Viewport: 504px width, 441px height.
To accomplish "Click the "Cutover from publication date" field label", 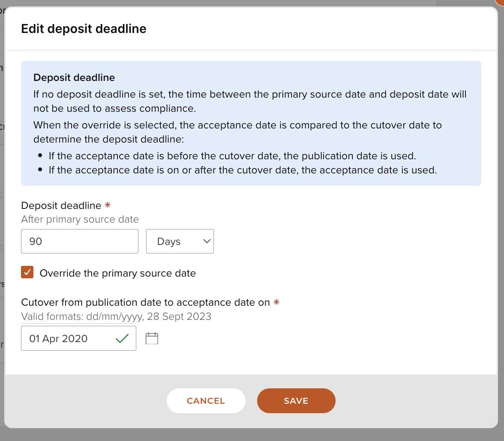I will click(145, 302).
